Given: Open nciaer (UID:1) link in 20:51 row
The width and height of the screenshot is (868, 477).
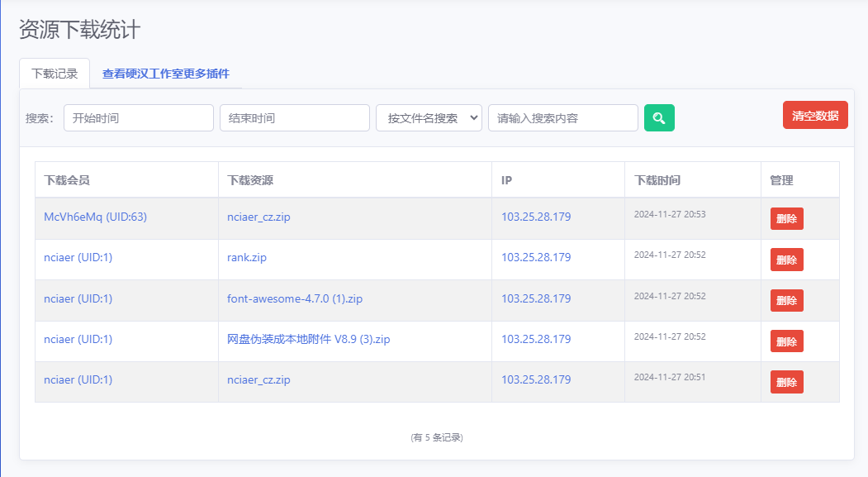Looking at the screenshot, I should click(78, 379).
